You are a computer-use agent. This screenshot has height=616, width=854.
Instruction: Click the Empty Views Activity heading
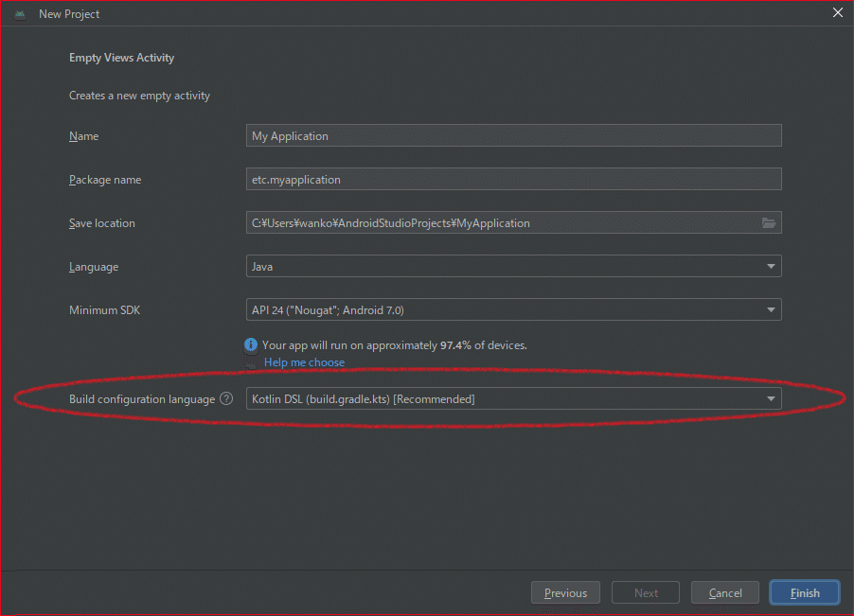(x=121, y=57)
